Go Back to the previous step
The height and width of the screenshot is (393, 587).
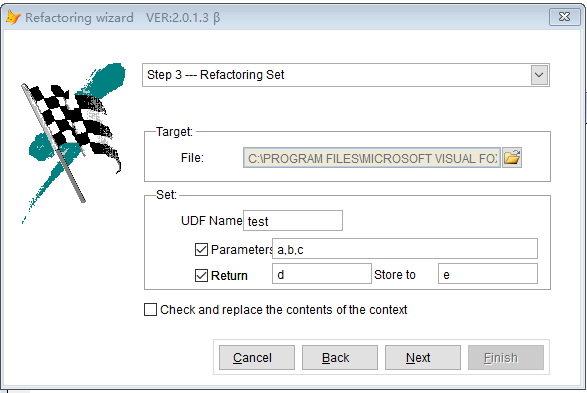340,358
